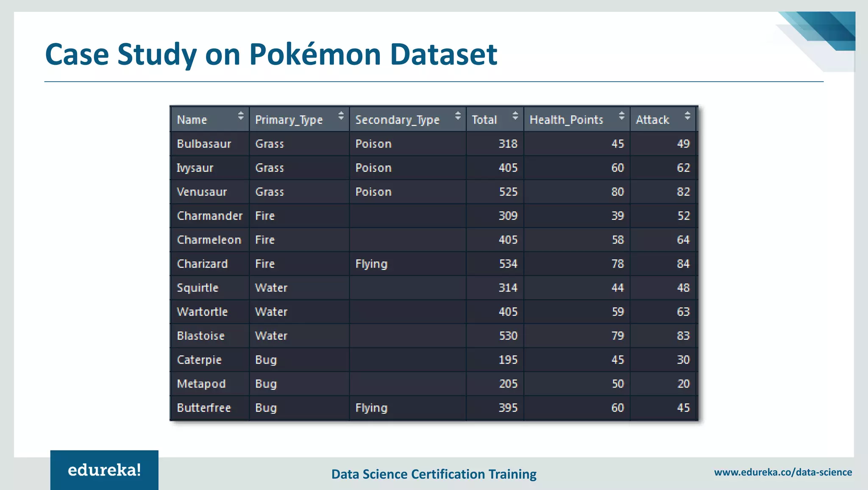Open the www.edureka.co/data-science link
Image resolution: width=868 pixels, height=490 pixels.
[783, 472]
